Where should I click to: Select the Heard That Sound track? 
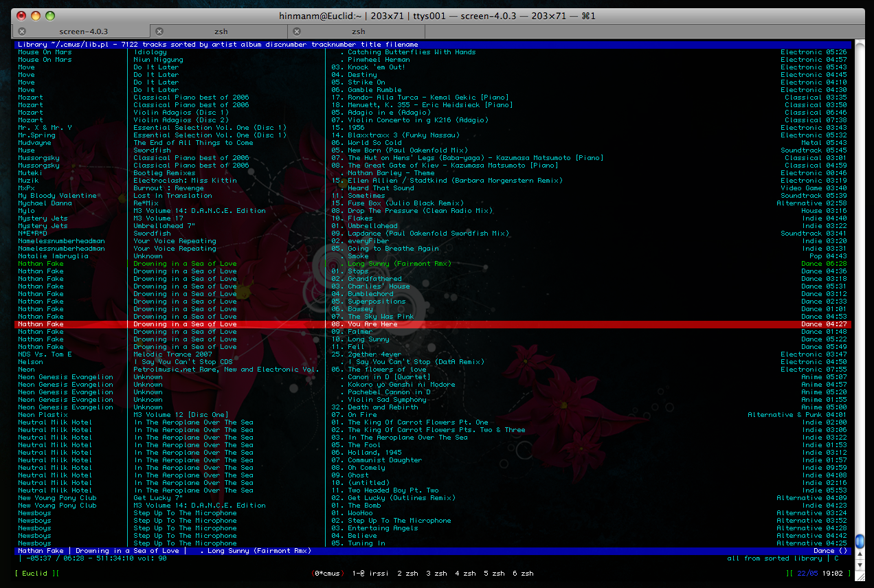point(381,188)
